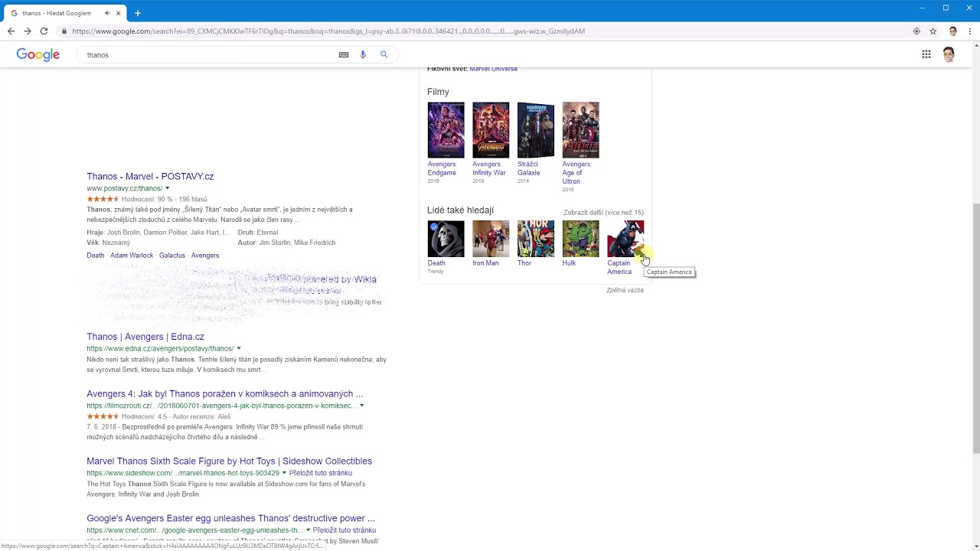Expand dropdown arrow next to edna.cz URL
The height and width of the screenshot is (551, 980).
(x=239, y=348)
